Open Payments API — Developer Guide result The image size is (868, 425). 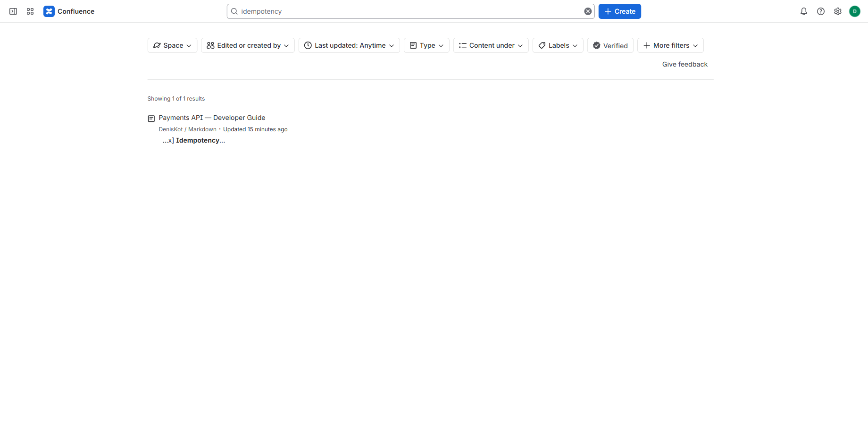pyautogui.click(x=212, y=118)
